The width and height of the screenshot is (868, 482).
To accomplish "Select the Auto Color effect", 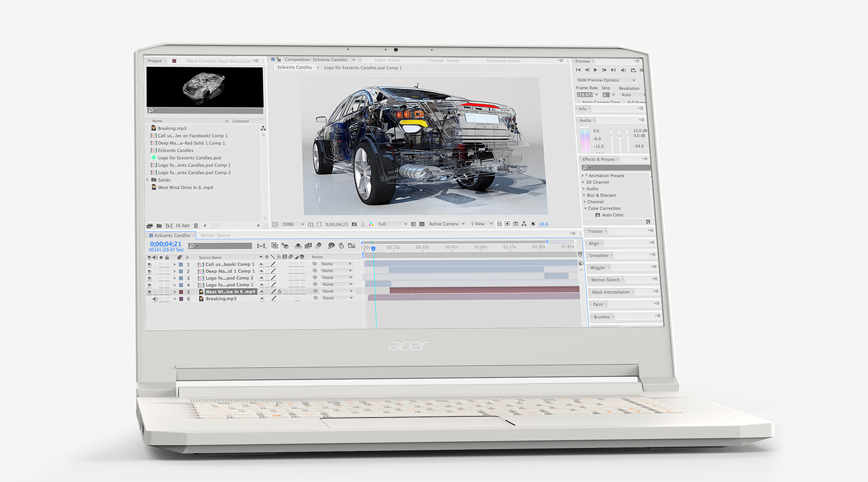I will [x=612, y=215].
